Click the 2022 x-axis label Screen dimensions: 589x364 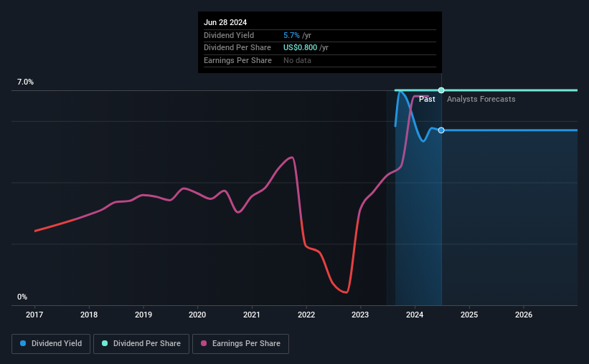tap(306, 315)
